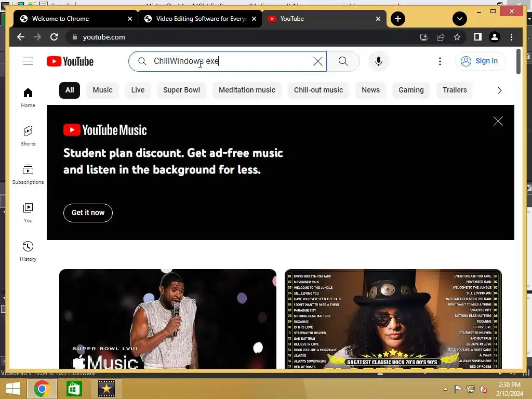532x399 pixels.
Task: Open YouTube settings three-dot menu
Action: coord(440,61)
